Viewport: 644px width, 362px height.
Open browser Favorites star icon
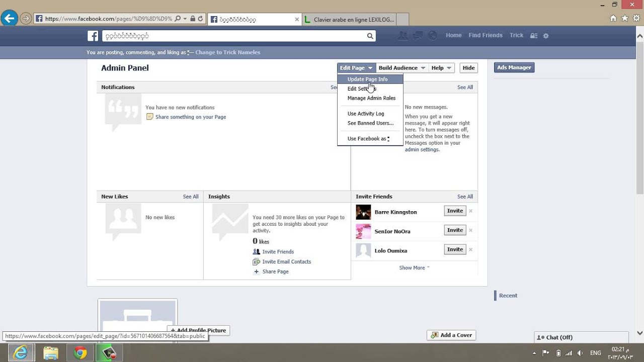(x=625, y=18)
